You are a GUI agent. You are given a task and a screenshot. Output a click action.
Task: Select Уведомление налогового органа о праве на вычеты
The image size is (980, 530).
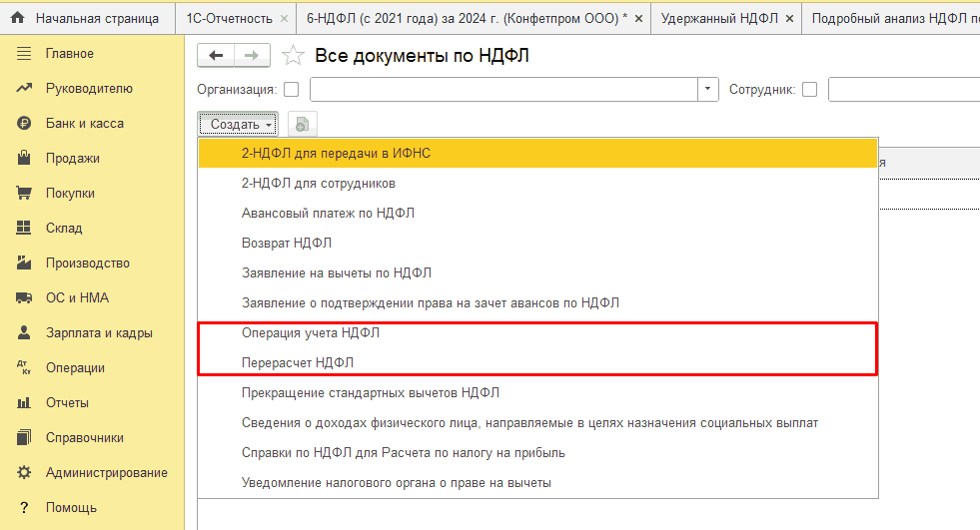click(x=538, y=482)
